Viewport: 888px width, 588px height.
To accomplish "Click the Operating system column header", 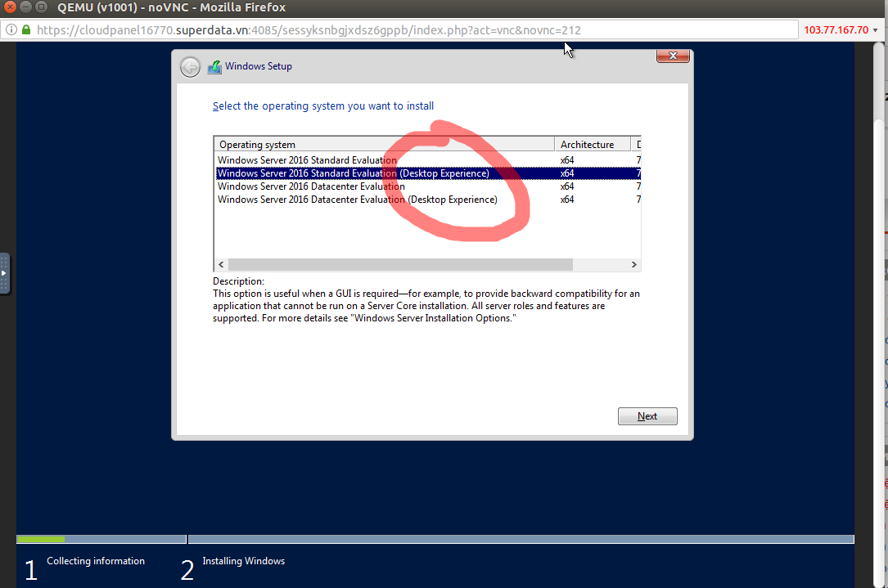I will click(383, 145).
